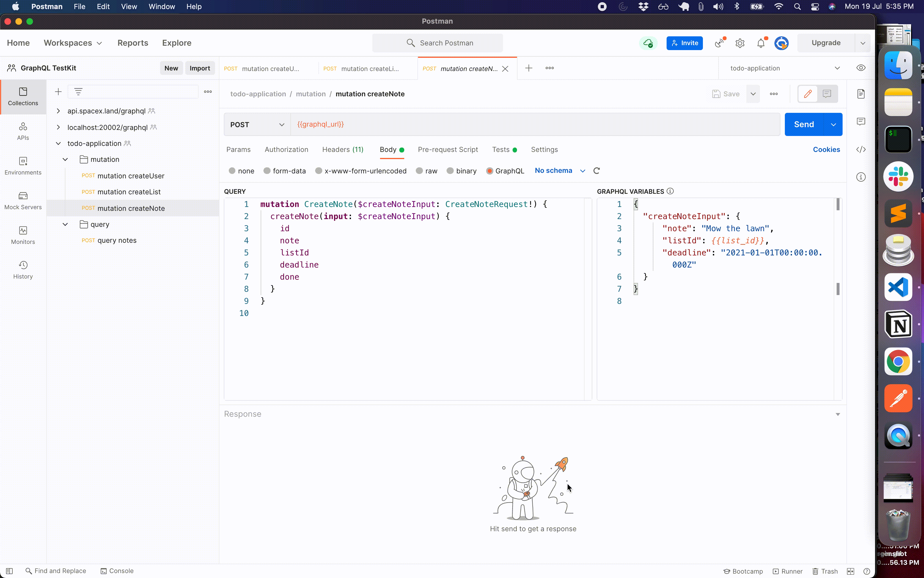Open a new request tab with plus
Screen dimensions: 924x578
(x=529, y=68)
